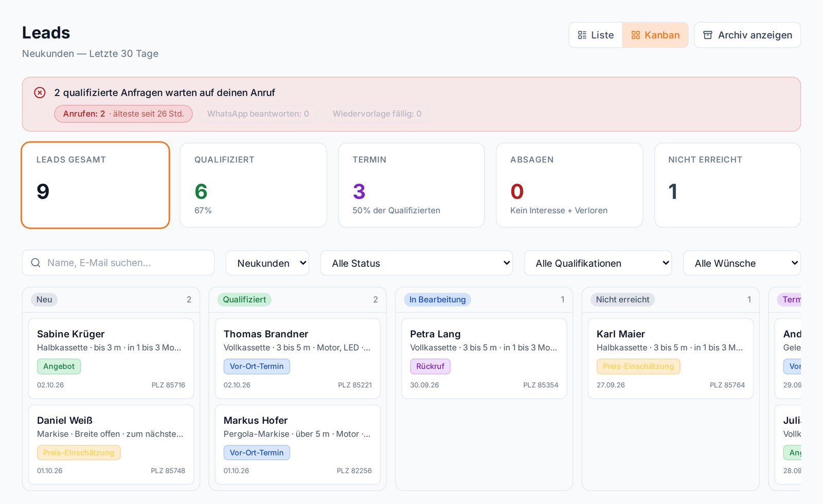Viewport: 823px width, 504px height.
Task: Click the Anrufen: 2 pill
Action: (123, 114)
